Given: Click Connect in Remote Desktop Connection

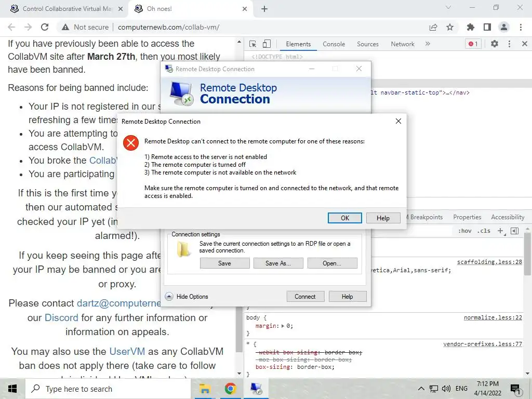Looking at the screenshot, I should [305, 297].
